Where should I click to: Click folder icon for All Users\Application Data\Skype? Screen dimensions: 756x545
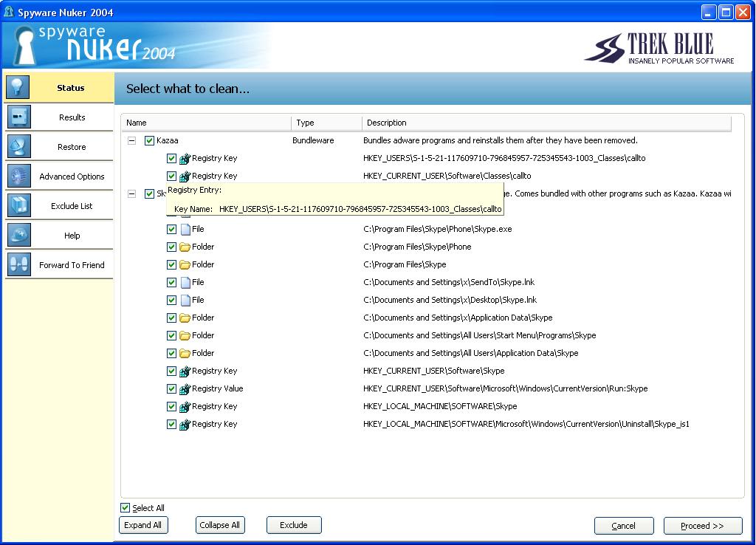click(x=185, y=354)
